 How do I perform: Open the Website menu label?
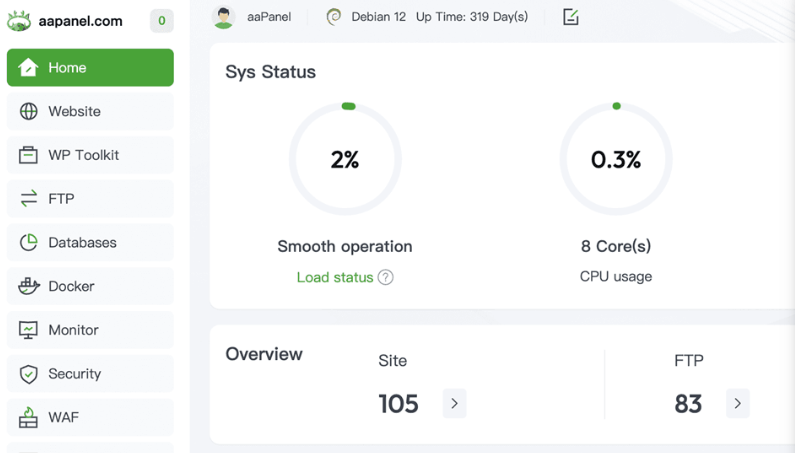coord(75,111)
